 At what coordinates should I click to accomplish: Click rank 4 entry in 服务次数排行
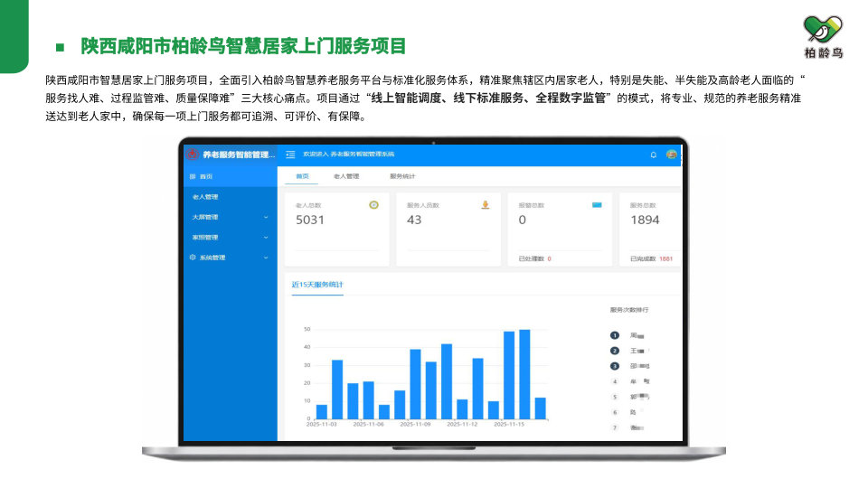[631, 381]
